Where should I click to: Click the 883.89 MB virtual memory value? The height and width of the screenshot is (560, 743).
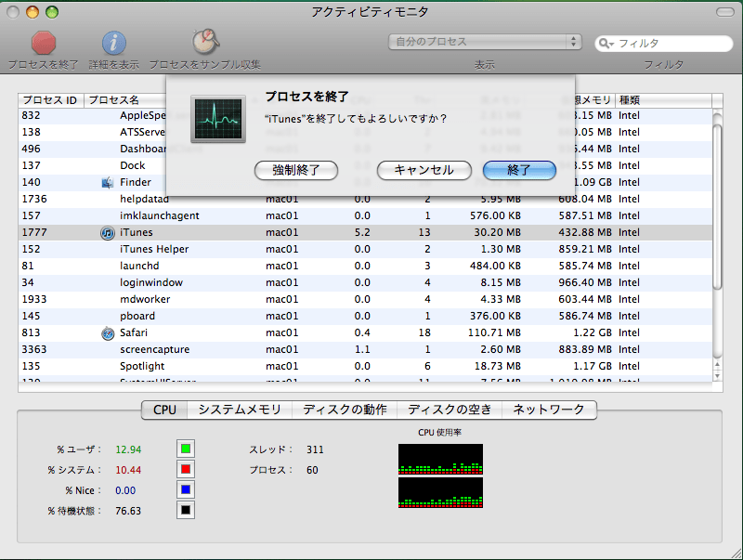585,349
